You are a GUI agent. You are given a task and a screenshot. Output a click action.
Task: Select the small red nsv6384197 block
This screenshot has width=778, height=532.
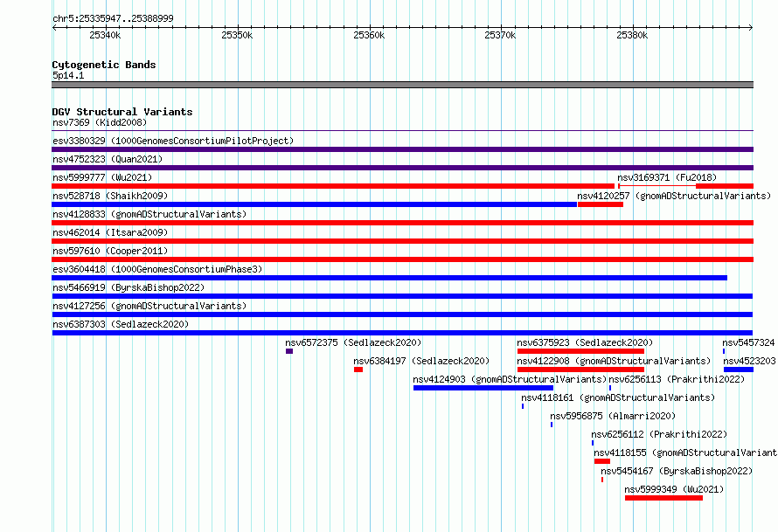[358, 370]
